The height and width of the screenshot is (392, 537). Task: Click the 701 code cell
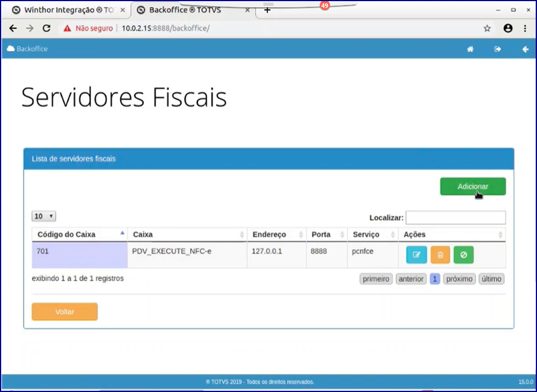[x=80, y=255]
